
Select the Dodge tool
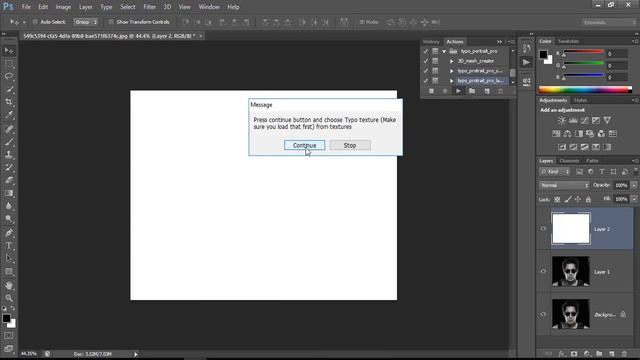[x=9, y=219]
